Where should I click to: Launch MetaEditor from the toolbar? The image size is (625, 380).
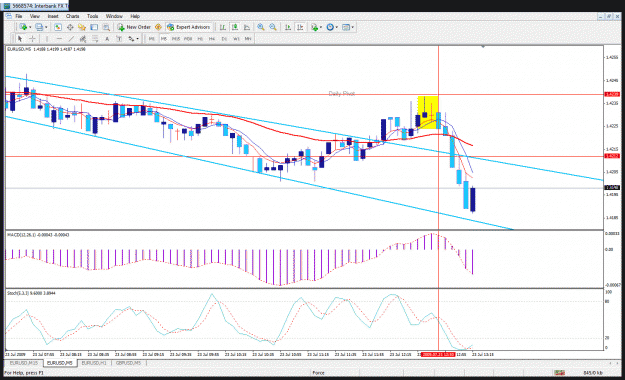[x=158, y=27]
